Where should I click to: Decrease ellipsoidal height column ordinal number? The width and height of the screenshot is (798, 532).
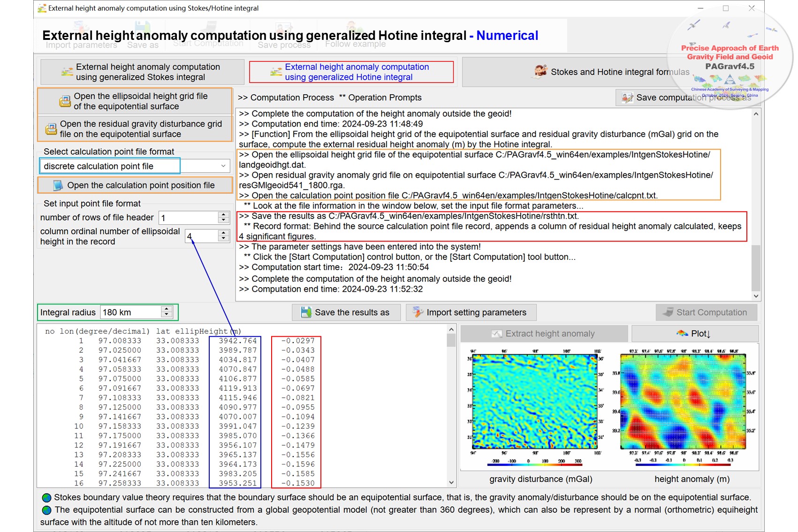(224, 239)
